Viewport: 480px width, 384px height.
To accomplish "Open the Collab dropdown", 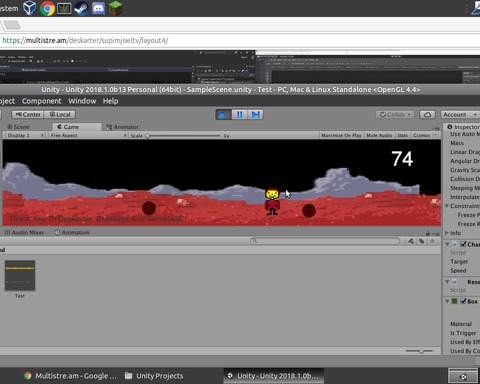I will tap(395, 114).
